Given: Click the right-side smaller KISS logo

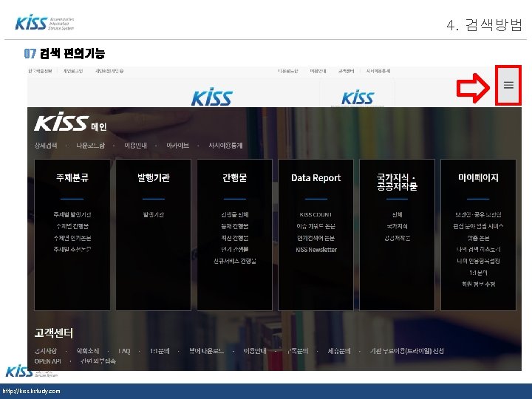Looking at the screenshot, I should pyautogui.click(x=358, y=98).
